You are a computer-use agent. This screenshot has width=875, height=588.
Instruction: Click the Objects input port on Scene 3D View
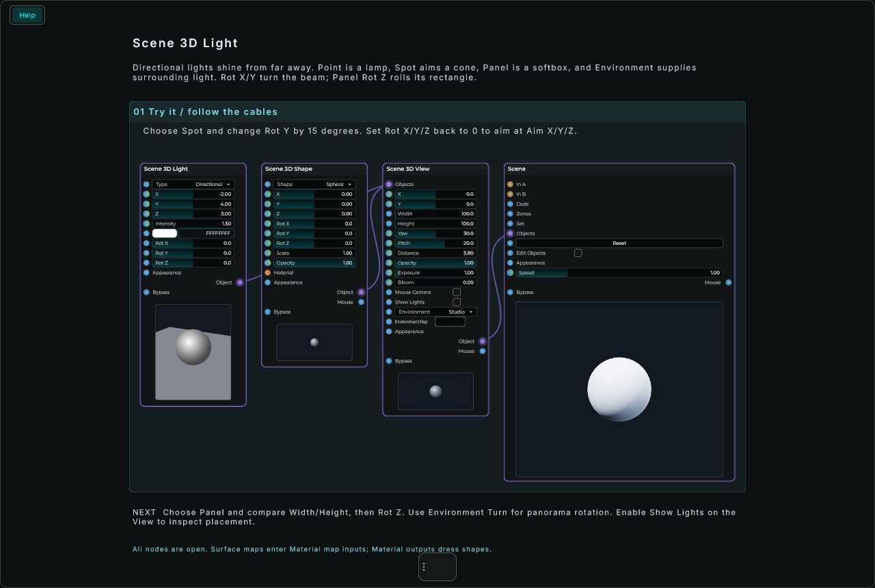pos(389,185)
